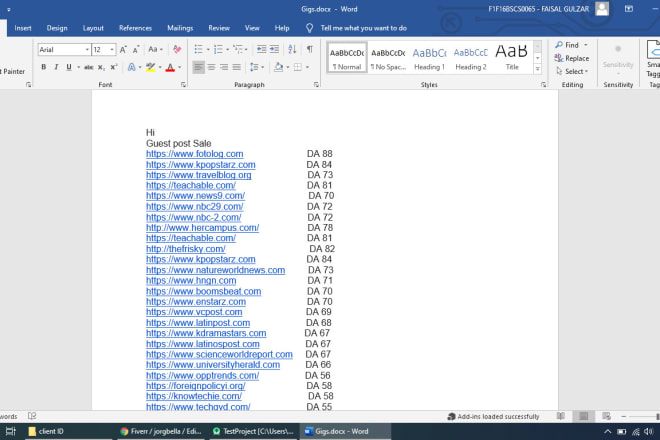Click Increase Indent icon
Screen dimensions: 660x440
point(274,49)
